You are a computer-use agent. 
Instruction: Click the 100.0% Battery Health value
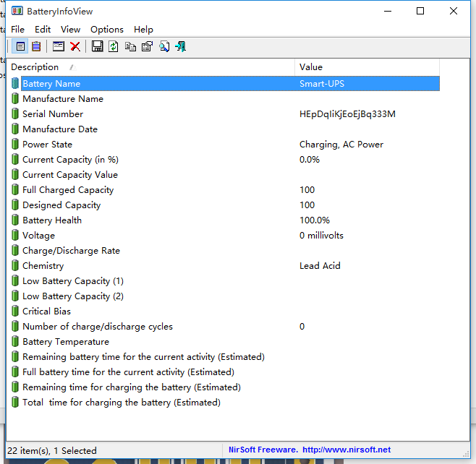click(x=315, y=220)
